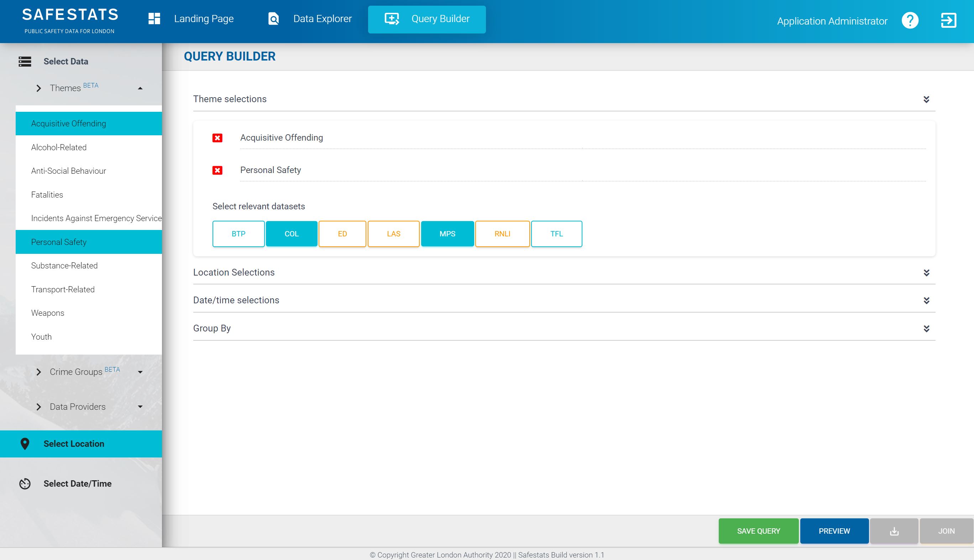Expand Date/time selections with chevron
The height and width of the screenshot is (560, 974).
(926, 300)
